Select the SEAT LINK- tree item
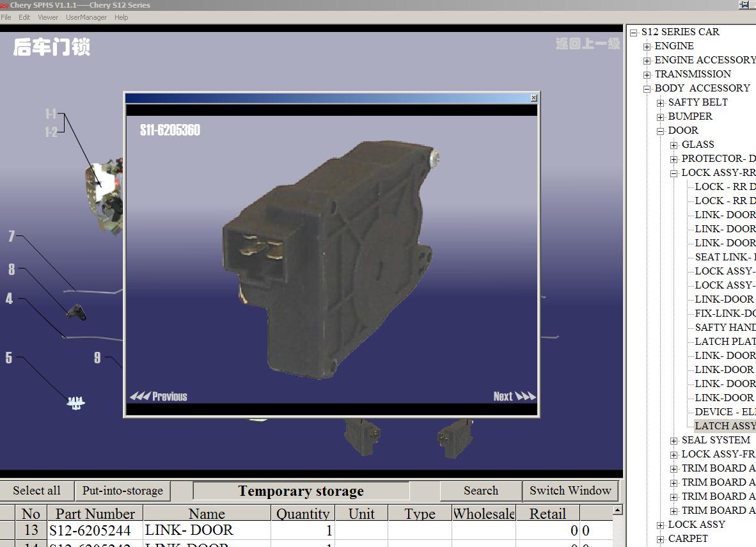The width and height of the screenshot is (756, 547). tap(725, 257)
